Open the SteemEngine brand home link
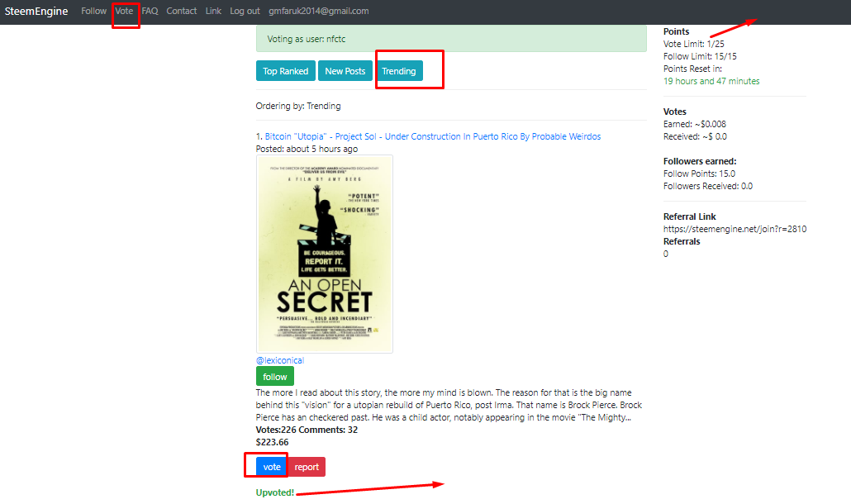The width and height of the screenshot is (851, 504). coord(36,11)
